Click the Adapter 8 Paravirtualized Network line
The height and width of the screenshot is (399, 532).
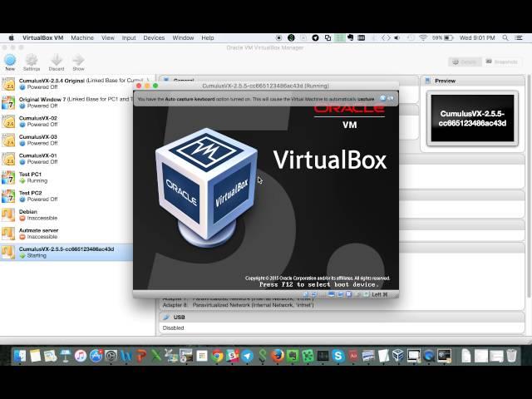(x=239, y=305)
